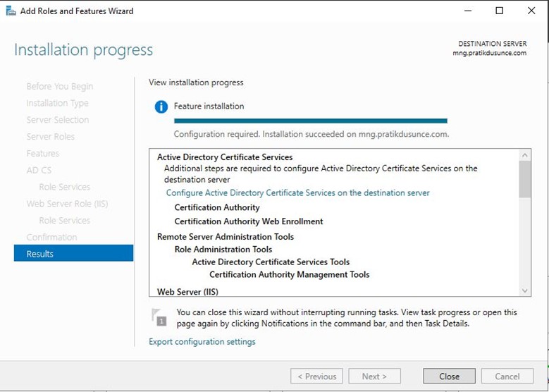Click the Installation progress page heading
This screenshot has width=549, height=392.
pos(84,50)
